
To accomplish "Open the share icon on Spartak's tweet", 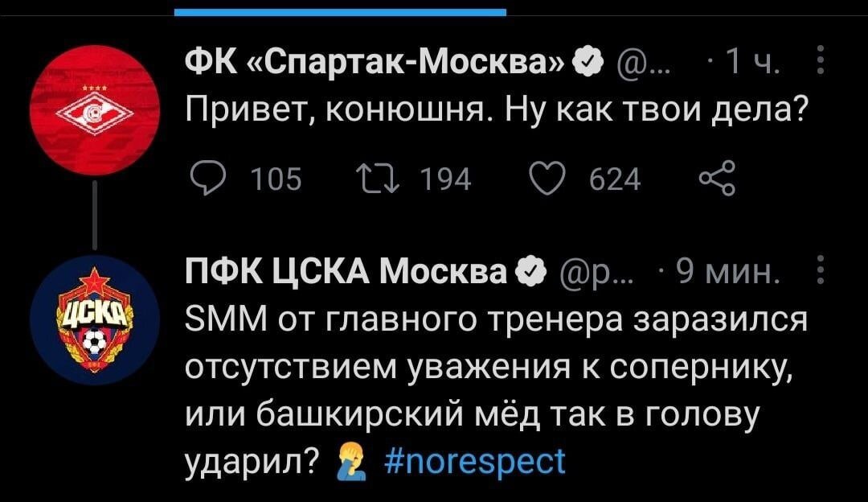I will (719, 179).
